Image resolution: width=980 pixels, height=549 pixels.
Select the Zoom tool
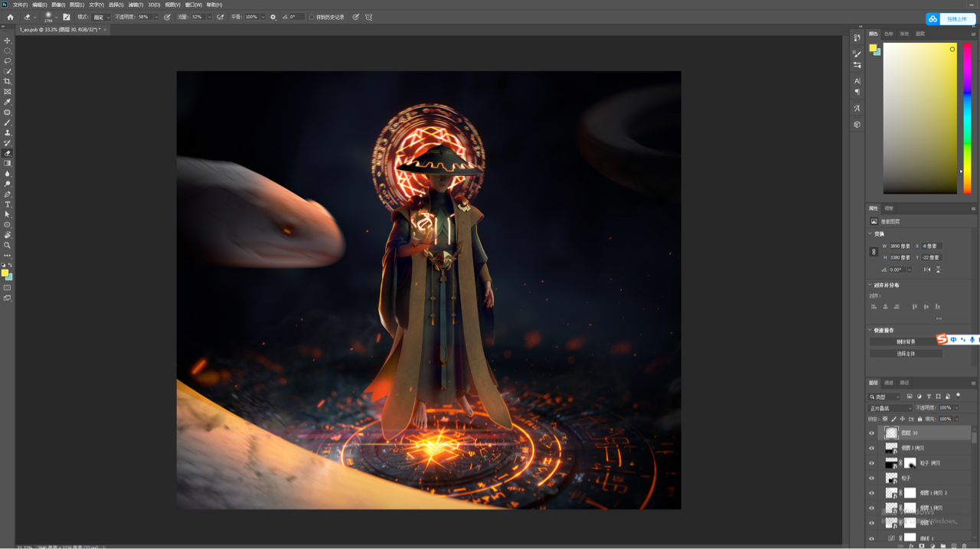click(8, 245)
